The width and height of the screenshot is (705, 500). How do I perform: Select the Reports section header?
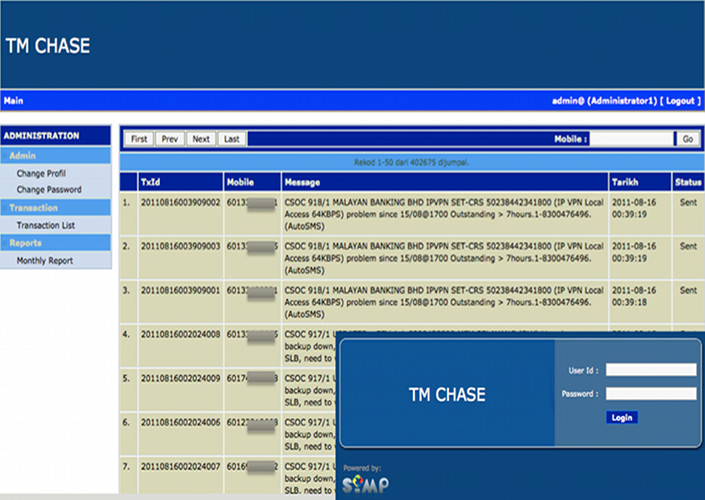[56, 243]
